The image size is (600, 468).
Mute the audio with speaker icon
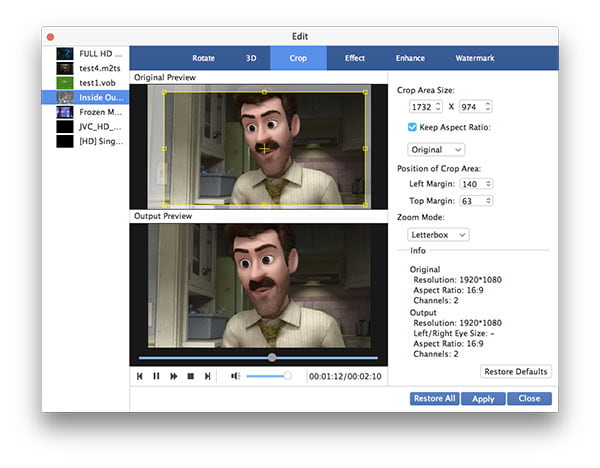(235, 376)
